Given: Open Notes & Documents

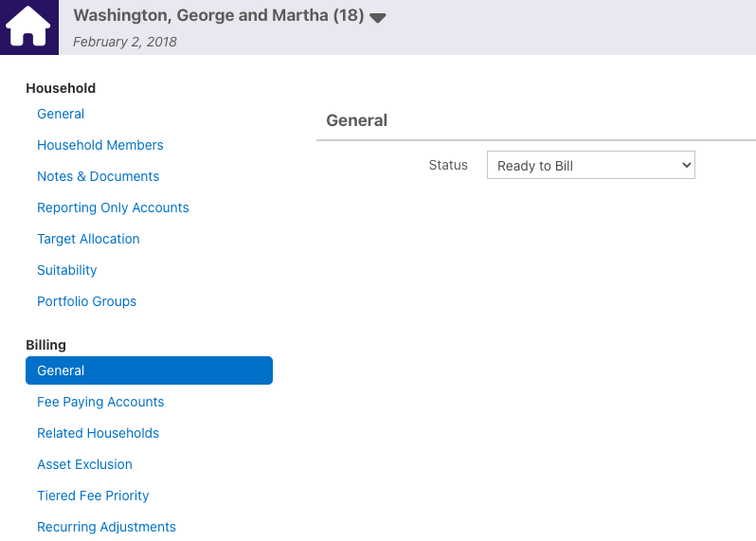Looking at the screenshot, I should tap(98, 176).
